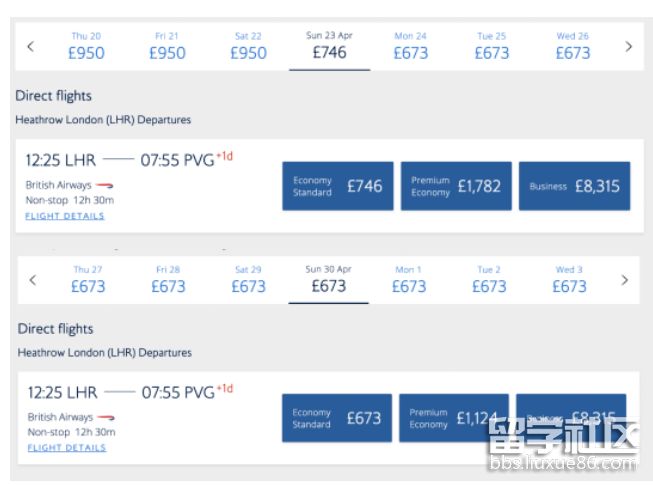The width and height of the screenshot is (653, 485).
Task: Open Flight Details for Sun 30 Apr flight
Action: coord(67,448)
